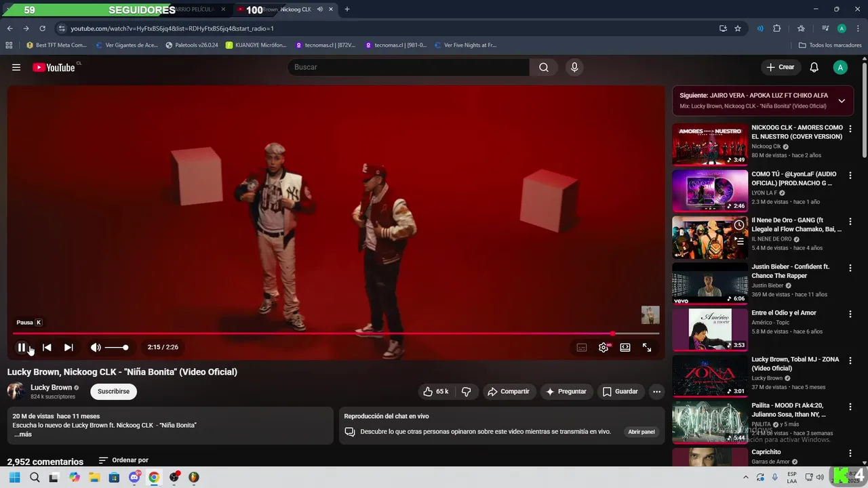Adjust the player volume slider
Viewport: 868px width, 488px height.
(x=117, y=347)
